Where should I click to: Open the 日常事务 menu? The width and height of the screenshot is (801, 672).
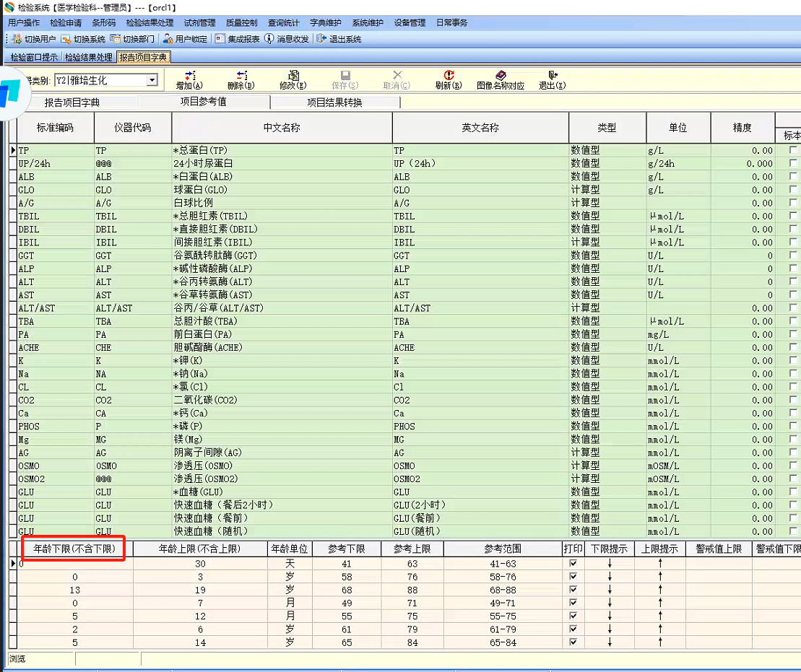click(451, 22)
